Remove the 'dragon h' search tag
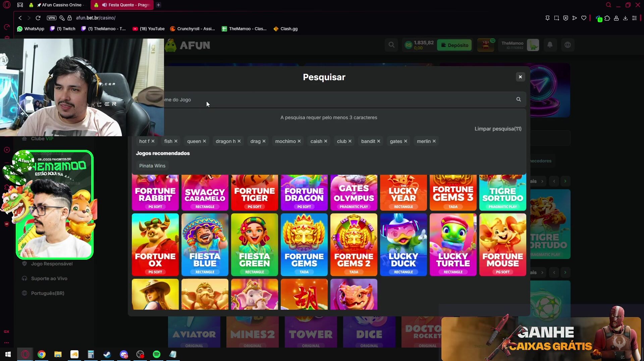Image resolution: width=644 pixels, height=361 pixels. [239, 141]
